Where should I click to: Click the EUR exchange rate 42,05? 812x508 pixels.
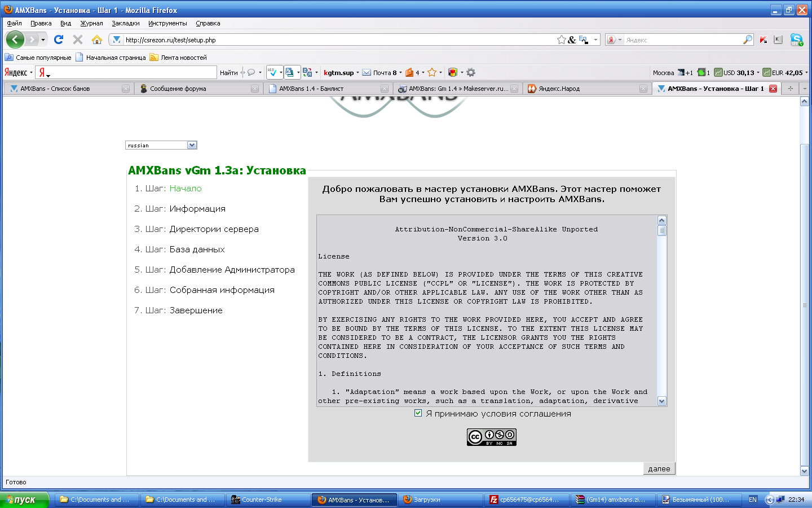pyautogui.click(x=783, y=72)
